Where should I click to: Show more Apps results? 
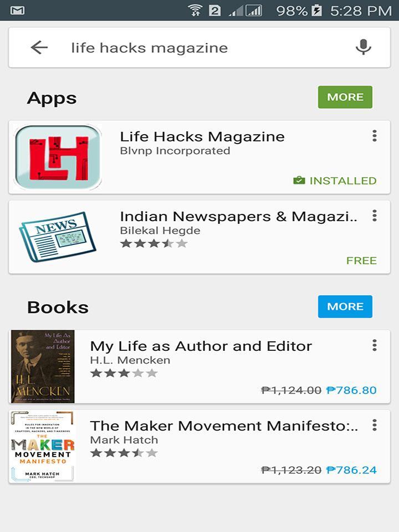pyautogui.click(x=345, y=97)
